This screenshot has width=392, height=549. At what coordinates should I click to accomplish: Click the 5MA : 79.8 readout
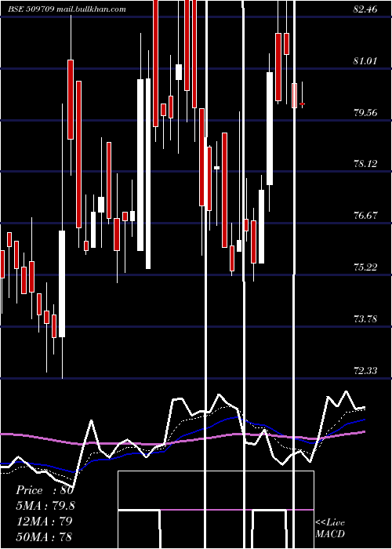tap(45, 506)
